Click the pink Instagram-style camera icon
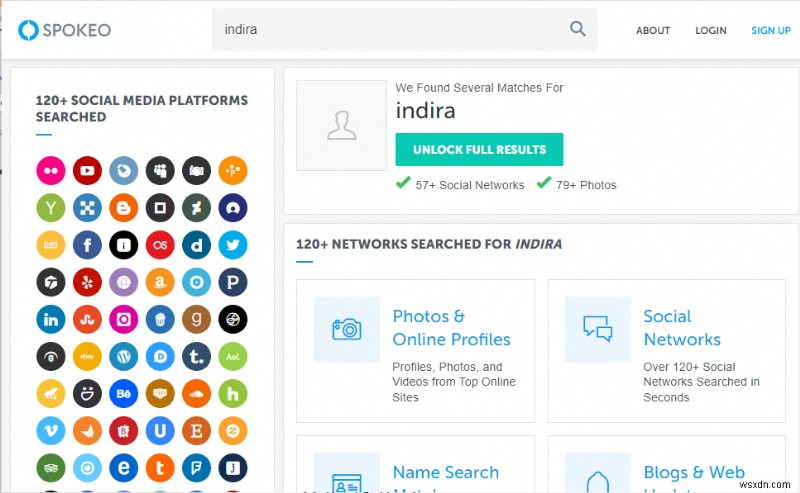 (x=123, y=319)
